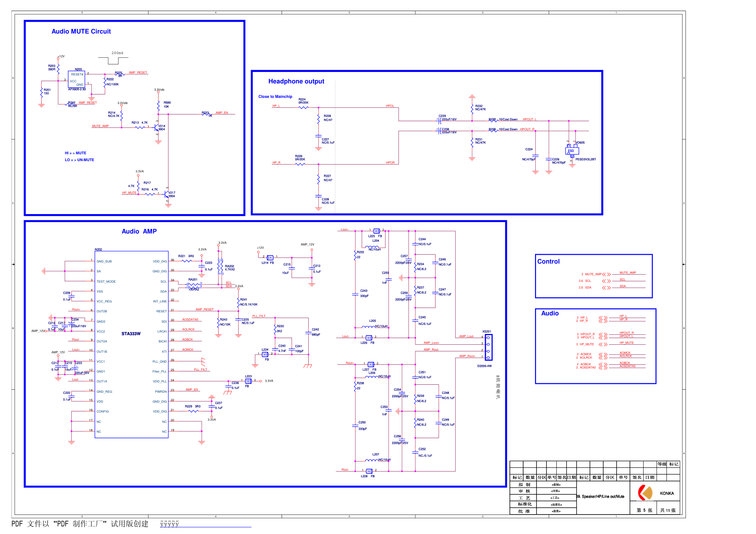Click the '共 11 张' total sheets cell
Screen dimensions: 756x534
coord(668,510)
